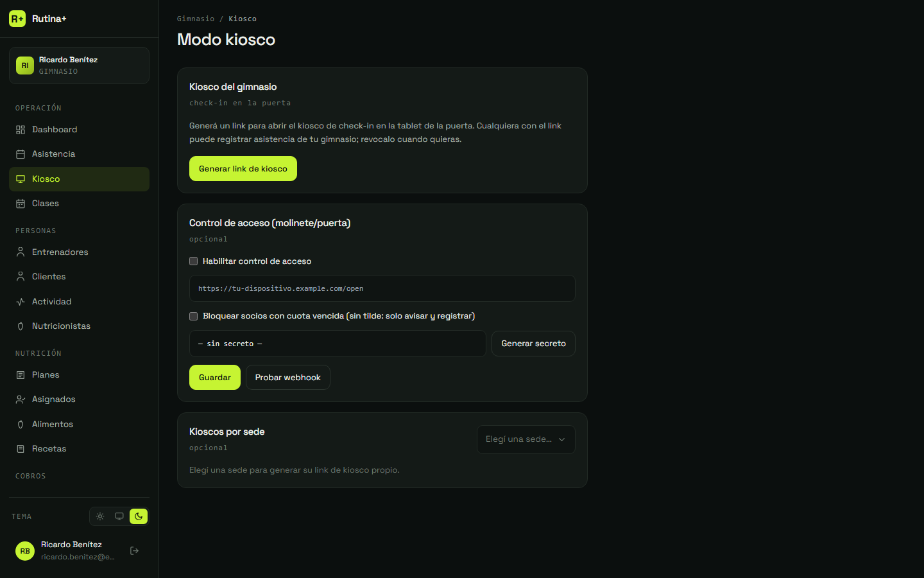This screenshot has height=578, width=924.
Task: Click the Kiosco monitor icon
Action: click(21, 179)
